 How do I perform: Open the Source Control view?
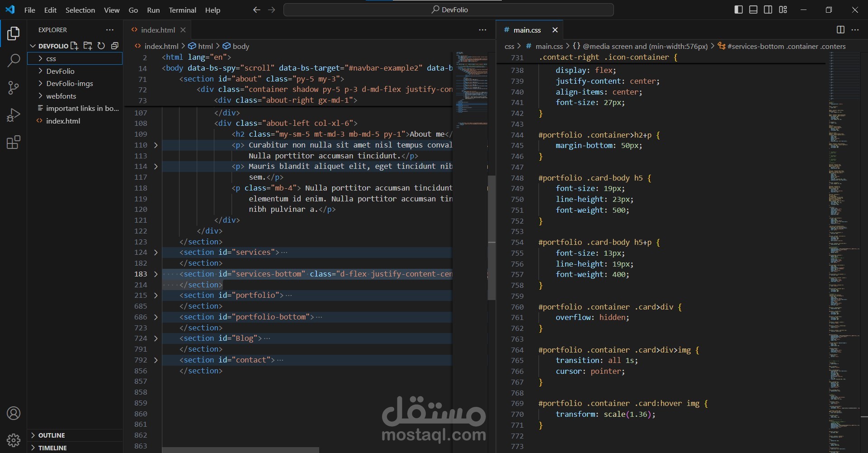point(14,88)
